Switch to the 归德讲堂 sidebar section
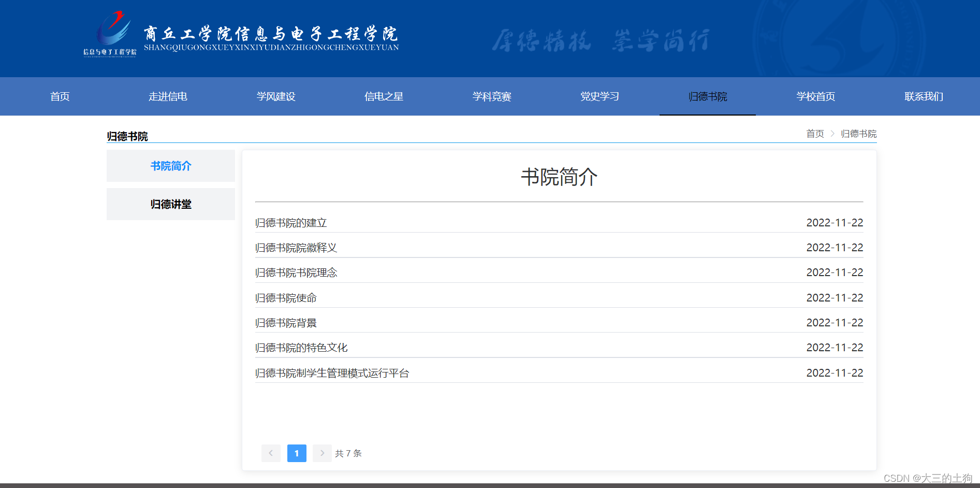Viewport: 980px width, 488px height. click(170, 204)
